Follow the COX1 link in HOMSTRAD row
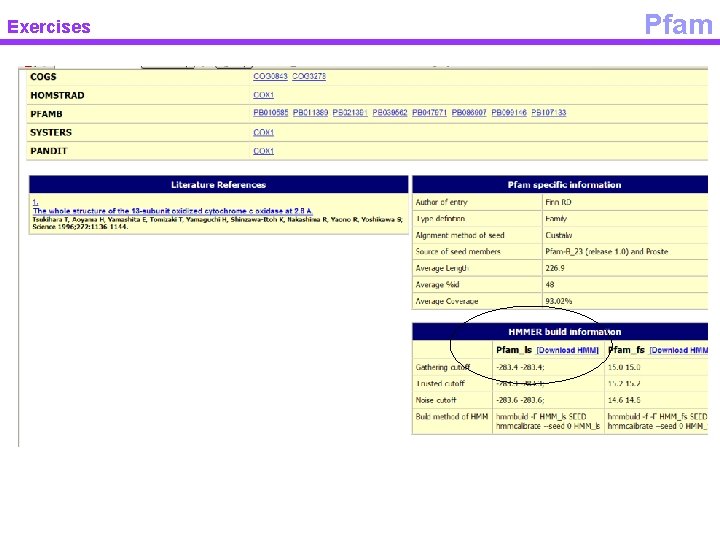Image resolution: width=720 pixels, height=540 pixels. [263, 95]
